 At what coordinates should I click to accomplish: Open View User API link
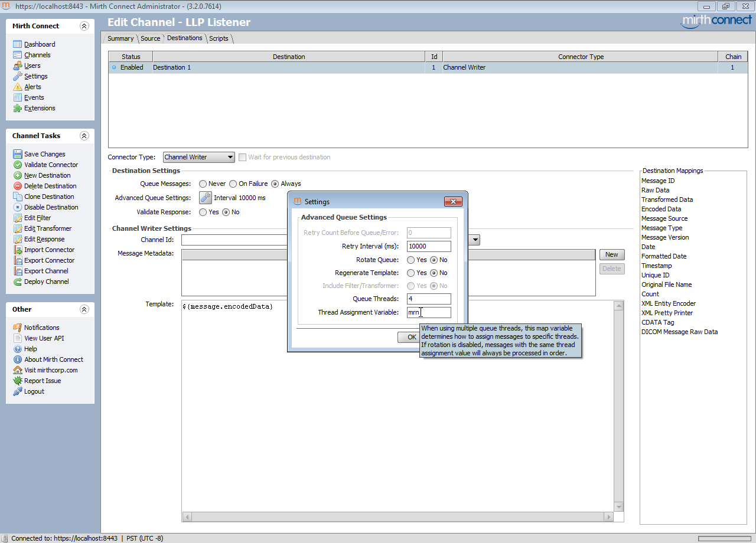click(44, 338)
